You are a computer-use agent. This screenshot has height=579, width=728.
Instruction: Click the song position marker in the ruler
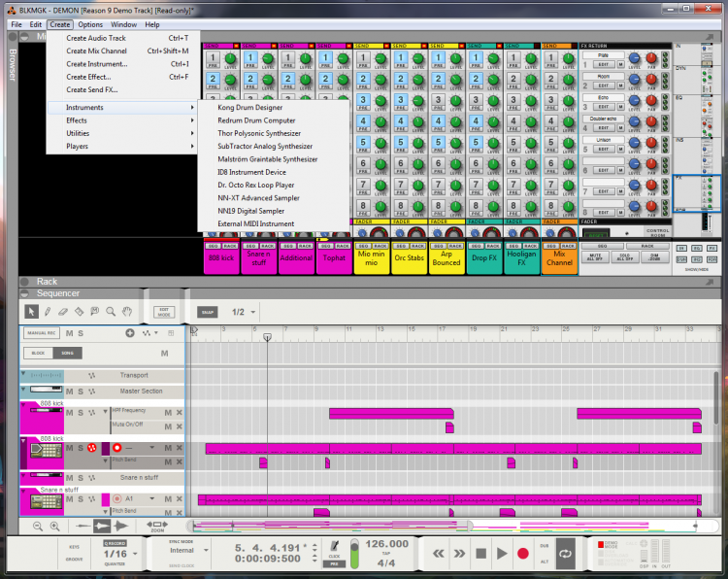click(x=268, y=337)
